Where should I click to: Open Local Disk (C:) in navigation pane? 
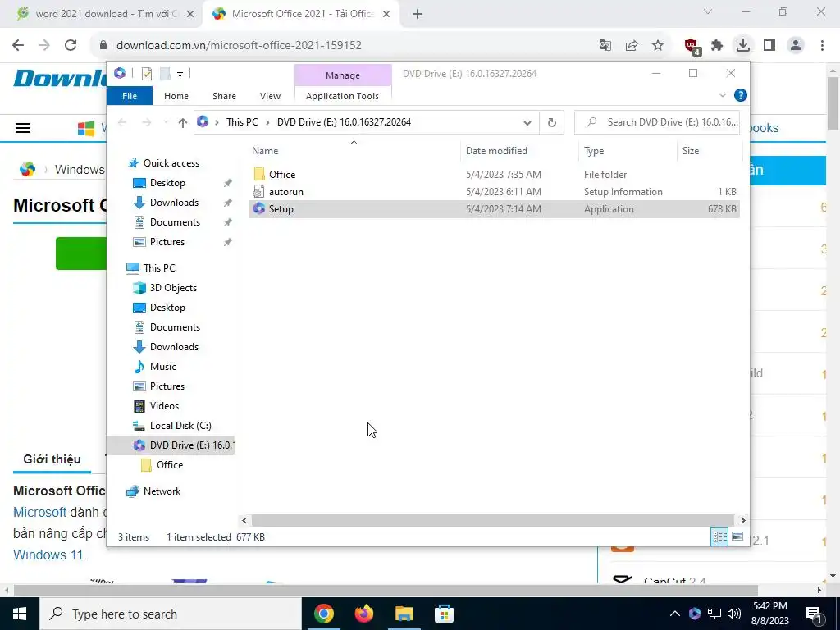point(180,426)
